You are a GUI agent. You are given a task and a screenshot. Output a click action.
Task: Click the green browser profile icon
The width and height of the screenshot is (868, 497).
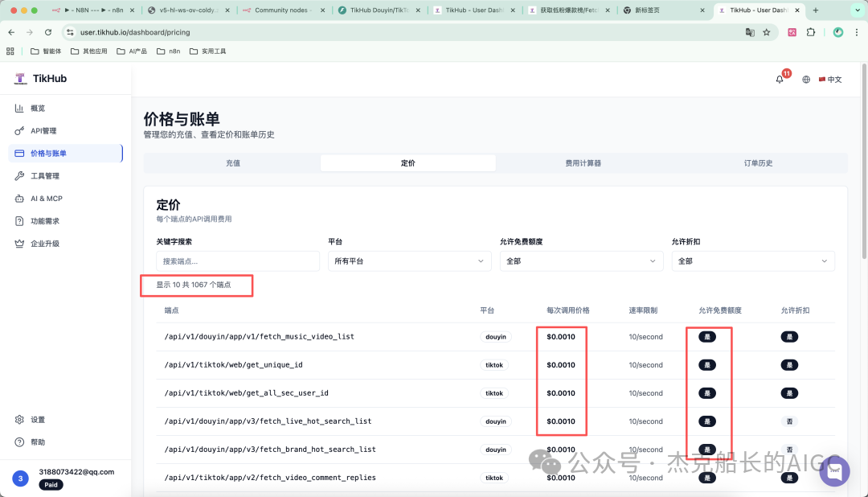pyautogui.click(x=838, y=32)
